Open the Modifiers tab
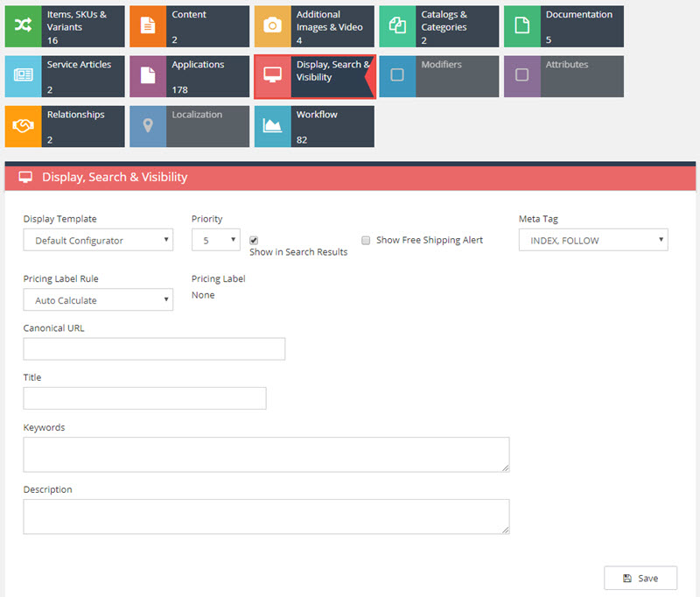 click(439, 76)
